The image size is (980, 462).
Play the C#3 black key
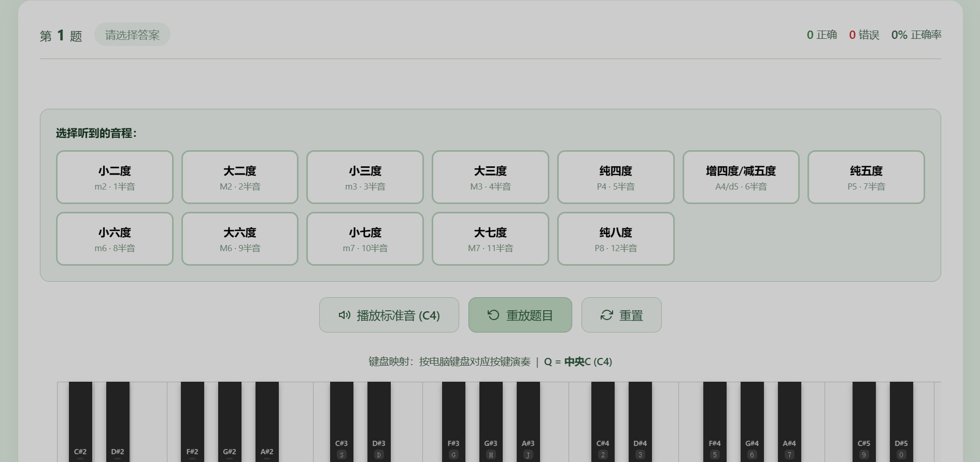[342, 422]
